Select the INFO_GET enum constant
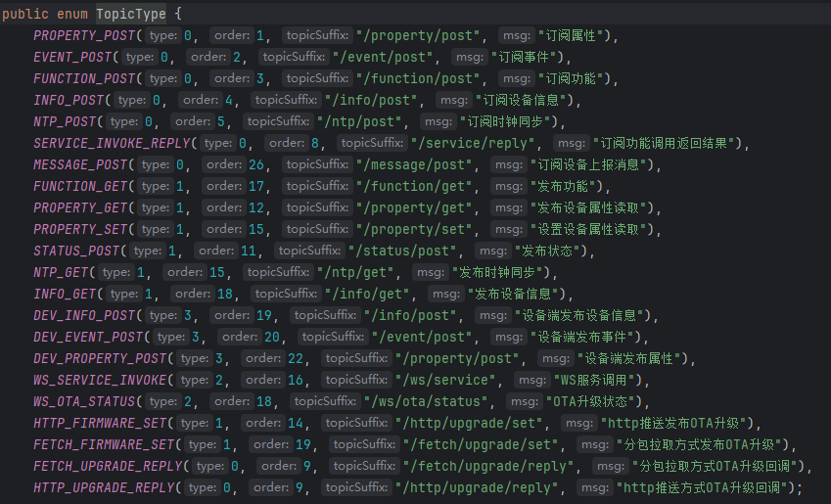The image size is (831, 504). coord(65,295)
